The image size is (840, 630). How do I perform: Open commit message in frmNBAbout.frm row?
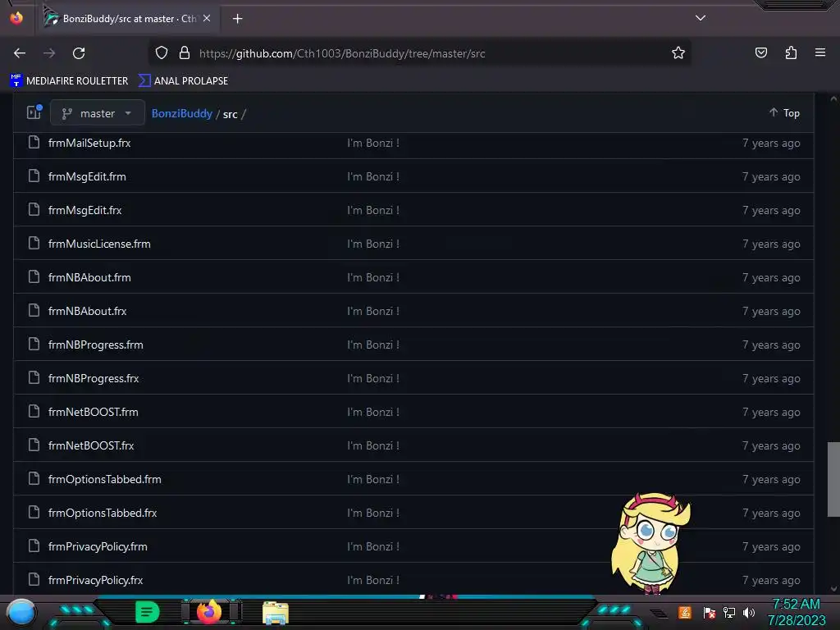coord(373,277)
